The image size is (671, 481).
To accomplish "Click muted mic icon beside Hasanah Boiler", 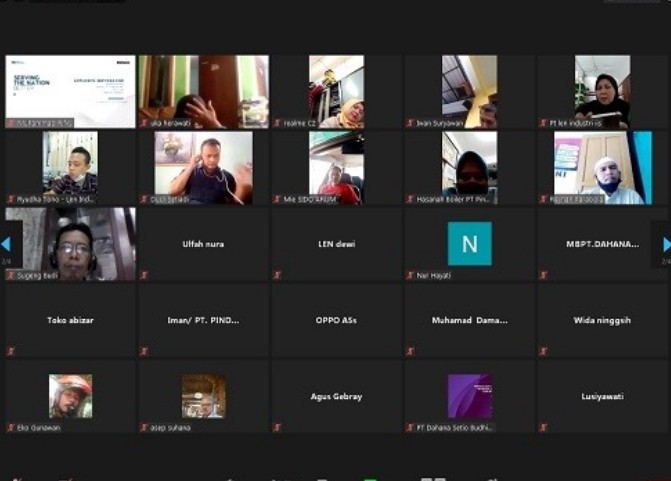I will click(x=410, y=199).
